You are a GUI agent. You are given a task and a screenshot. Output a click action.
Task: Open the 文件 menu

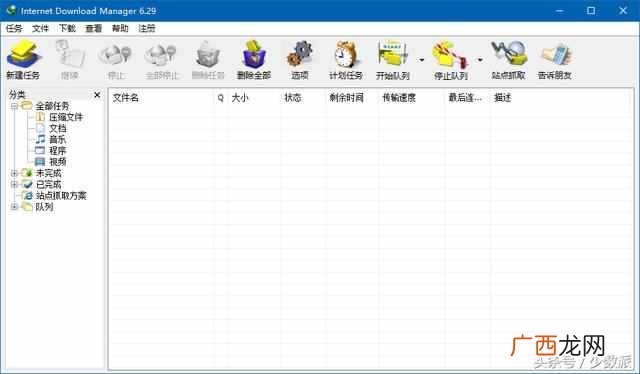[x=40, y=28]
